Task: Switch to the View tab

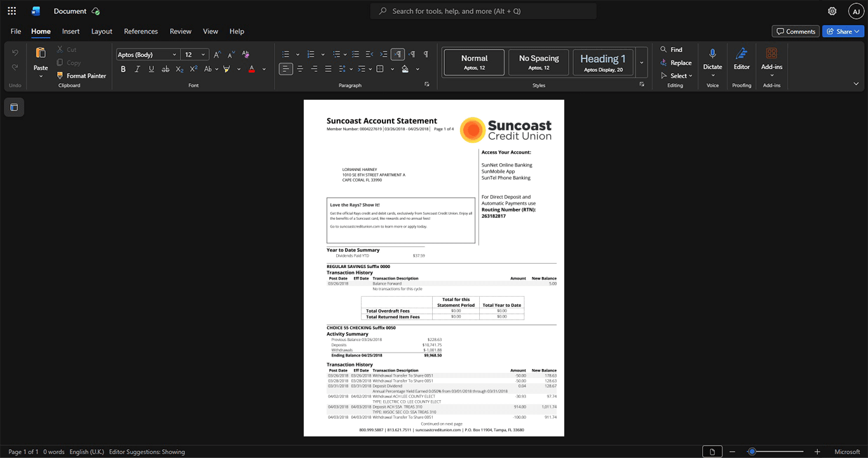Action: click(210, 31)
